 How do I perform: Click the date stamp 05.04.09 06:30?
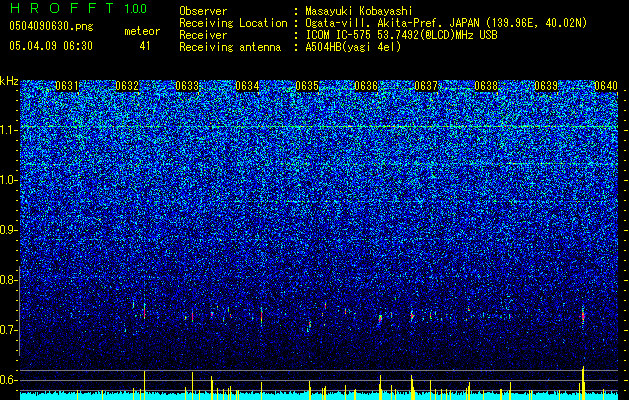[x=51, y=46]
